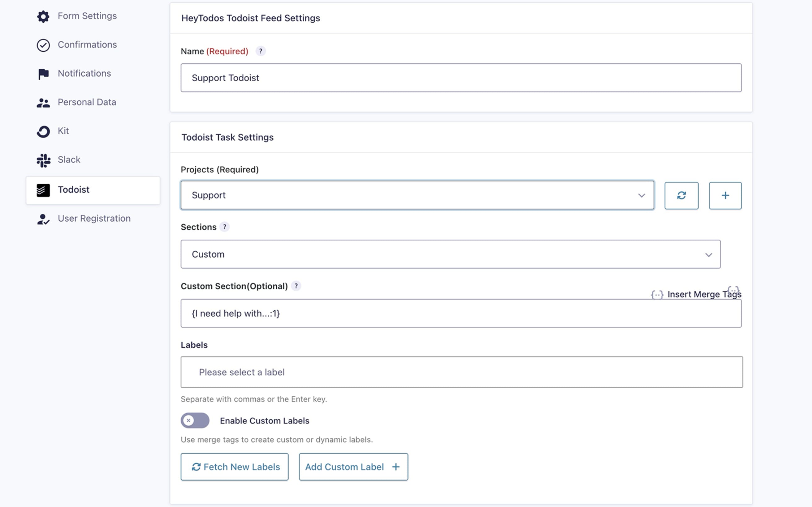
Task: Open the Personal Data settings tab
Action: click(87, 102)
